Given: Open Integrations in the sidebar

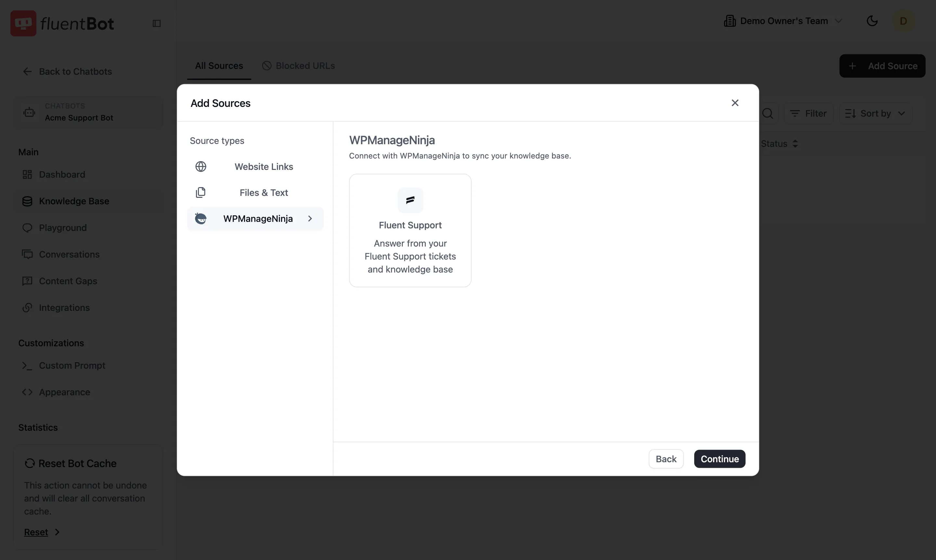Looking at the screenshot, I should [x=88, y=308].
